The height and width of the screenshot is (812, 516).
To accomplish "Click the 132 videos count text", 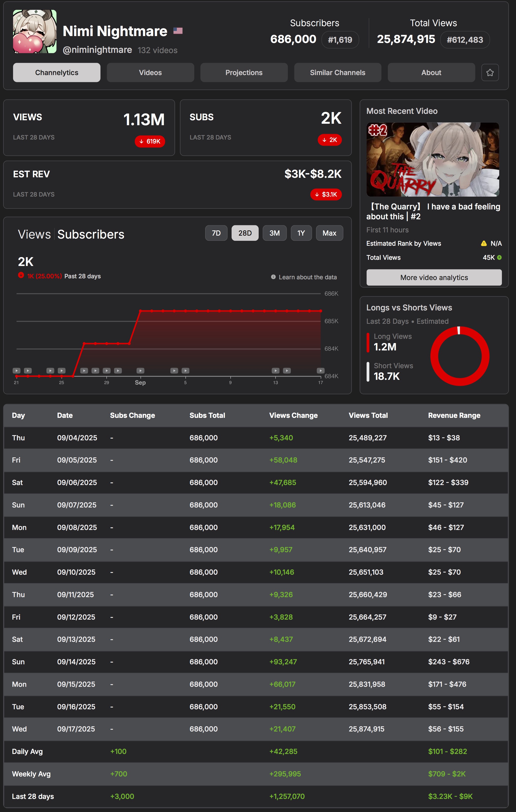I will 158,50.
